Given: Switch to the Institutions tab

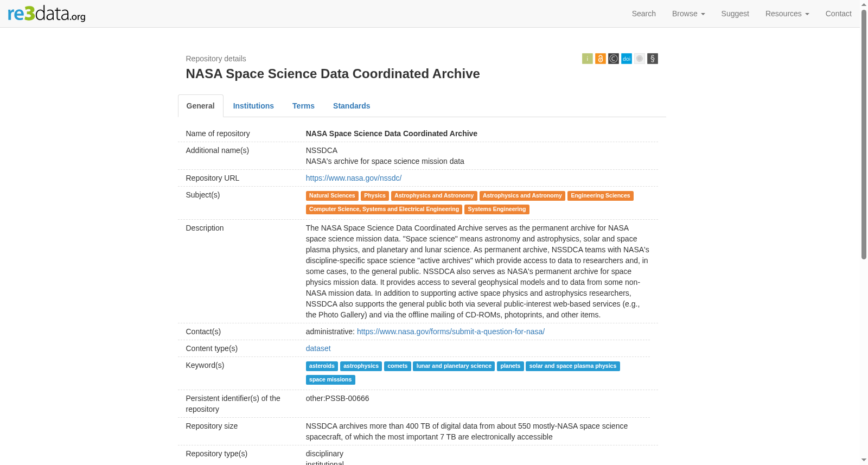Looking at the screenshot, I should (253, 106).
